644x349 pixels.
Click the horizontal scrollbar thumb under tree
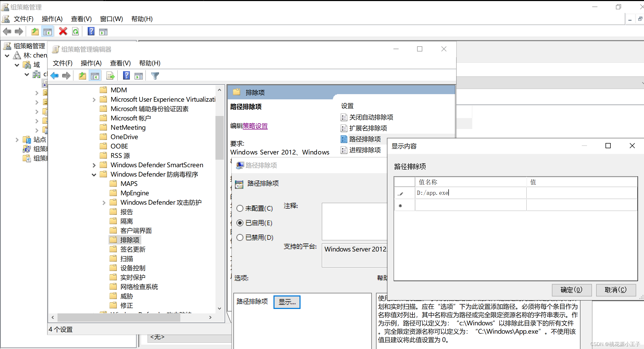pyautogui.click(x=119, y=317)
